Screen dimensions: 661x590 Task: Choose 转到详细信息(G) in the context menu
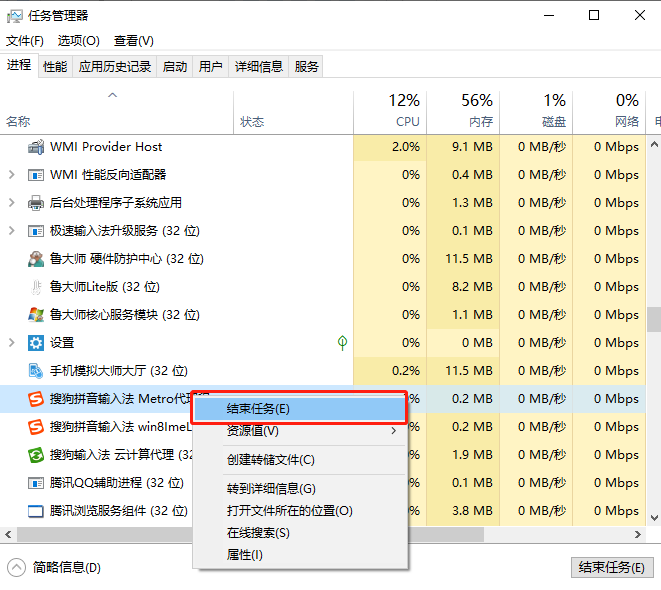coord(301,489)
